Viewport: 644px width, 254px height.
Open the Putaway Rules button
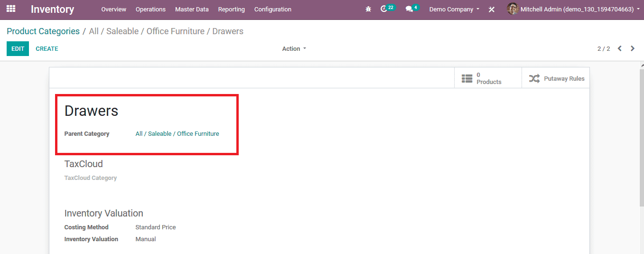tap(556, 78)
